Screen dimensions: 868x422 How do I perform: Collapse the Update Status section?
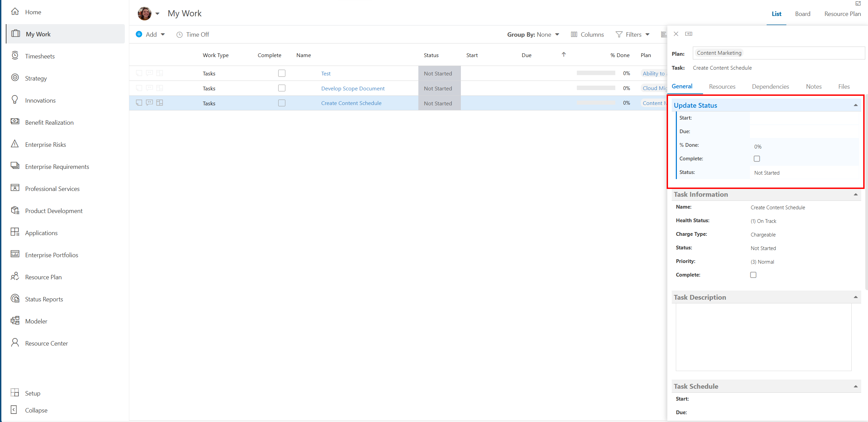856,105
